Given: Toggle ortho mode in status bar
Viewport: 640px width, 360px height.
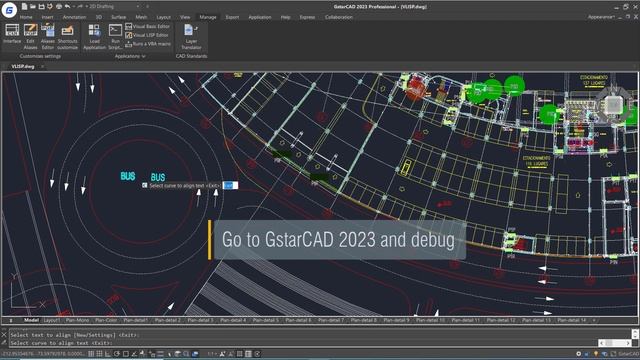Looking at the screenshot, I should pos(108,354).
